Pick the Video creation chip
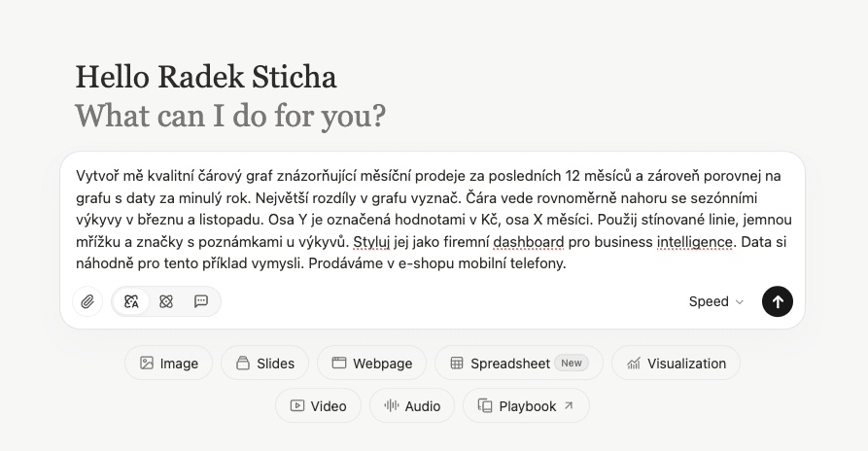Image resolution: width=868 pixels, height=451 pixels. [x=318, y=405]
